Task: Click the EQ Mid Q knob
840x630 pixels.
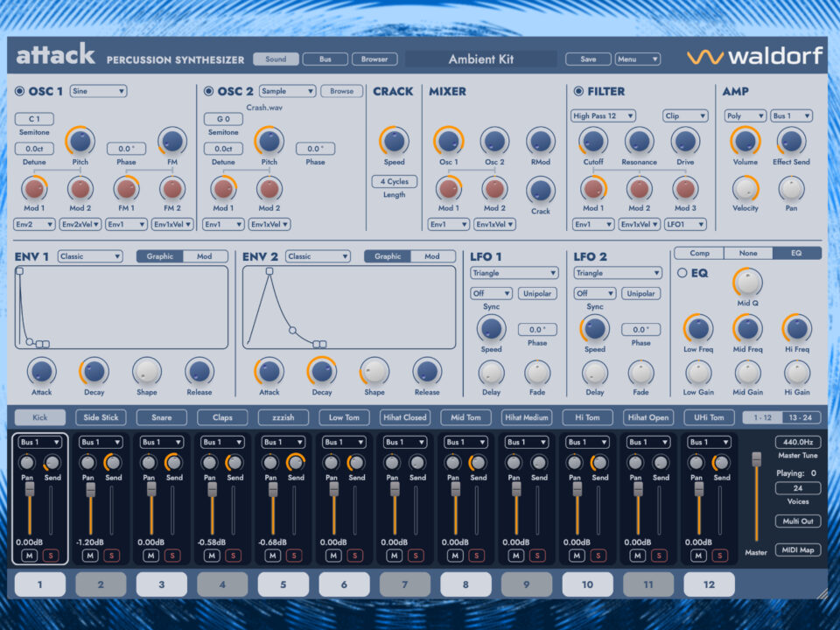Action: coord(747,282)
